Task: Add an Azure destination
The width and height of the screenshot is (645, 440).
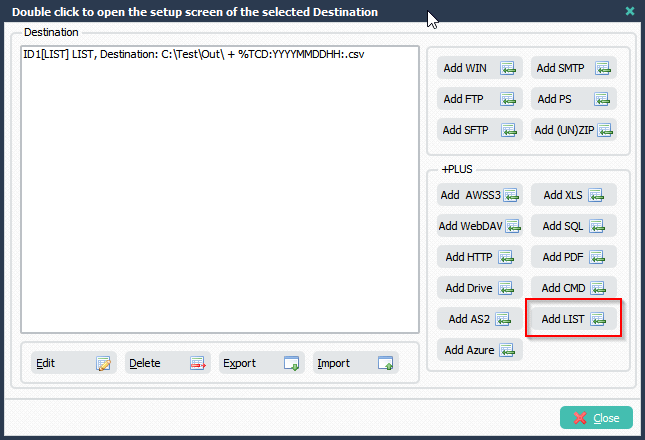Action: pos(480,350)
